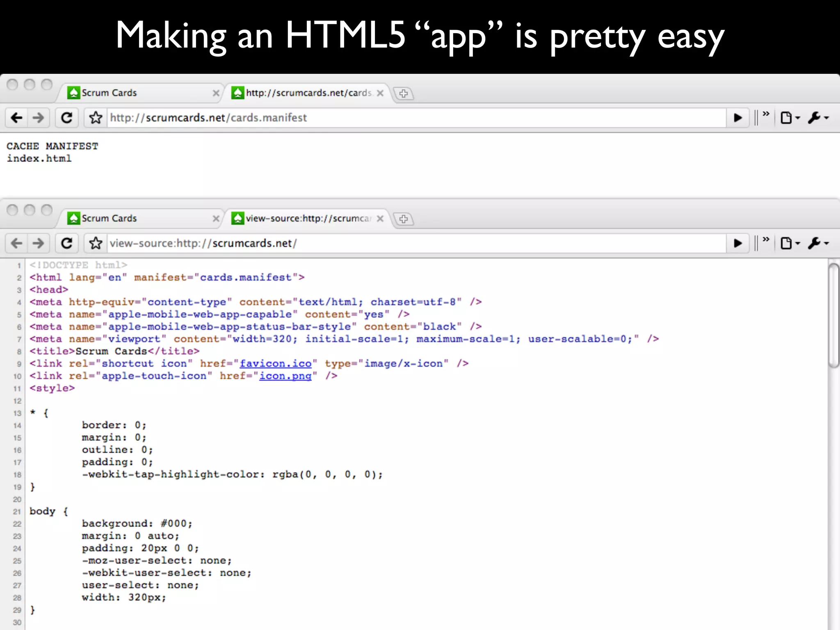Close Scrum Cards tab in lower window
This screenshot has height=630, width=840.
click(x=216, y=219)
